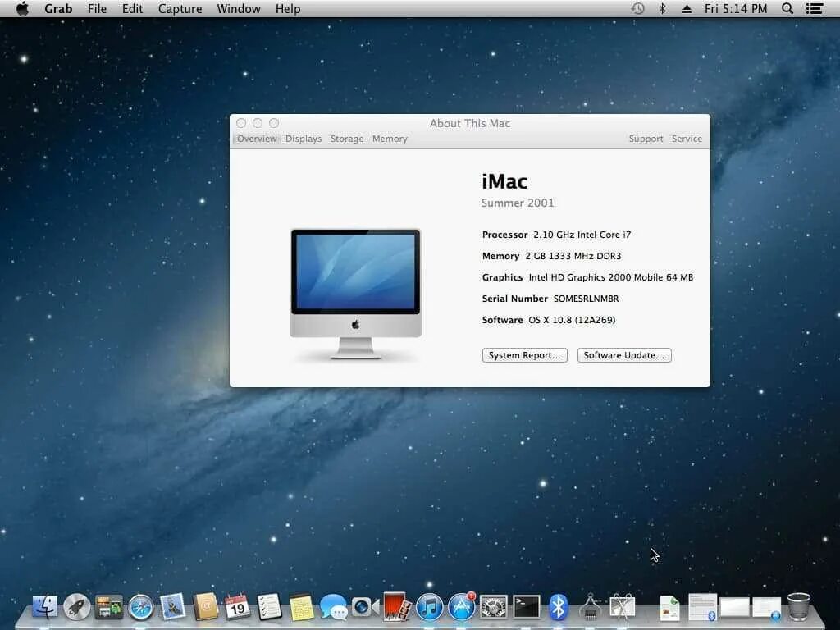
Task: Open the Window menu
Action: [239, 9]
